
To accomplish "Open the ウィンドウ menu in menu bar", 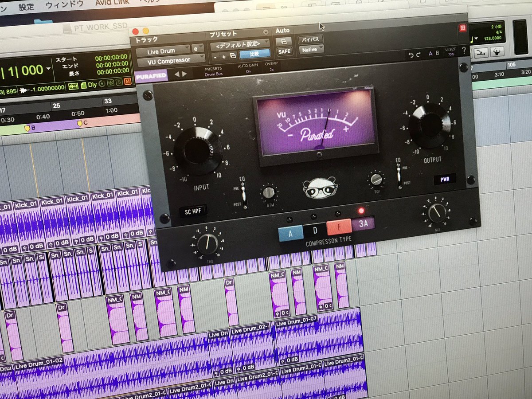I will pyautogui.click(x=64, y=4).
